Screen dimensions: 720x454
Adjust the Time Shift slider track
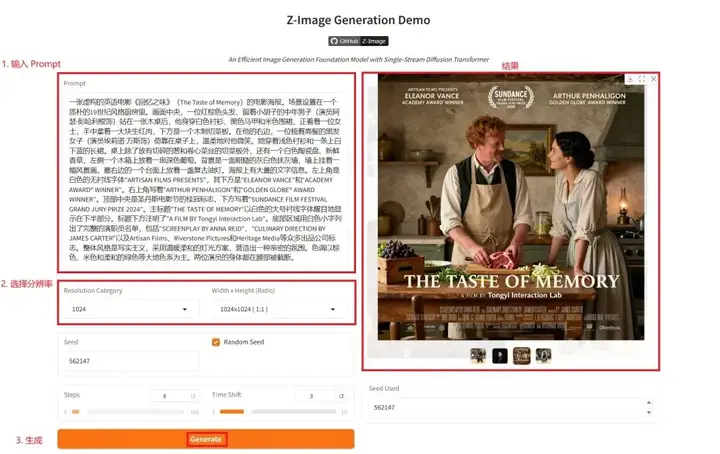(x=278, y=412)
